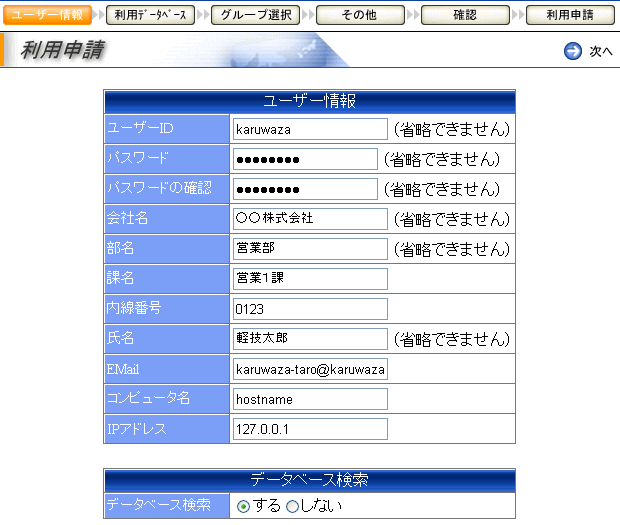Screen dimensions: 620x525
Task: Select the 利用申請 step button
Action: click(570, 15)
